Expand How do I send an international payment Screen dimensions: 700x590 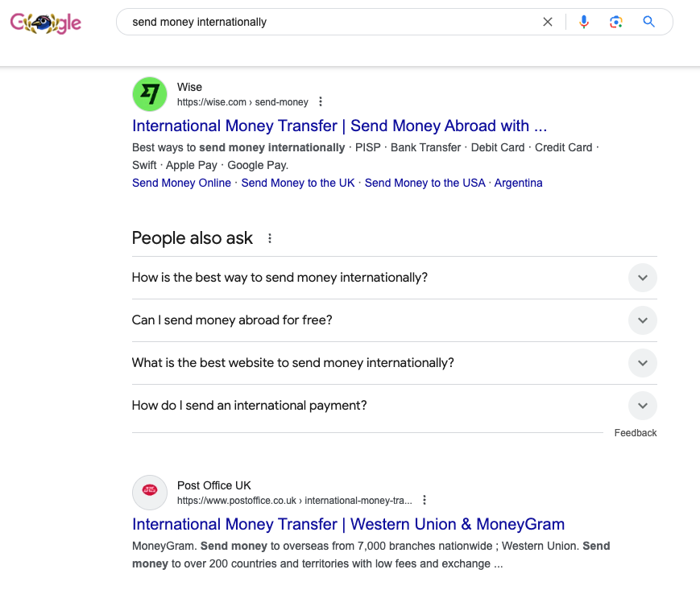point(394,406)
